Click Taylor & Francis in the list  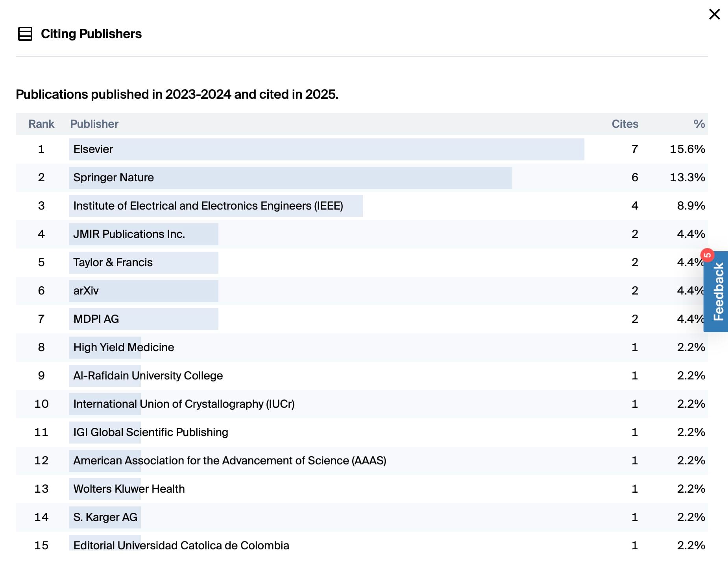[113, 262]
